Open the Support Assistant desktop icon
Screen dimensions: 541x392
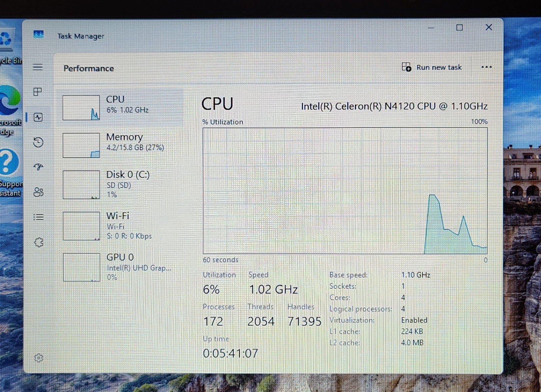(10, 172)
